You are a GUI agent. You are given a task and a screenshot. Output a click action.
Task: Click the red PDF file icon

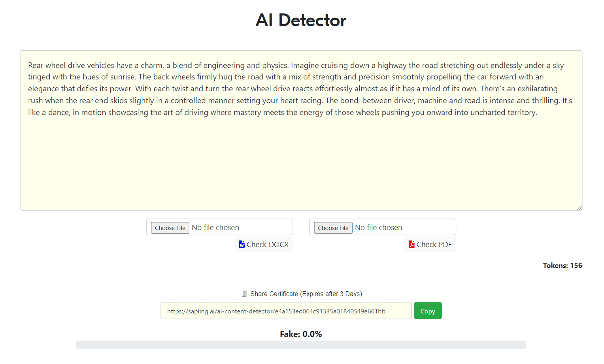coord(411,244)
